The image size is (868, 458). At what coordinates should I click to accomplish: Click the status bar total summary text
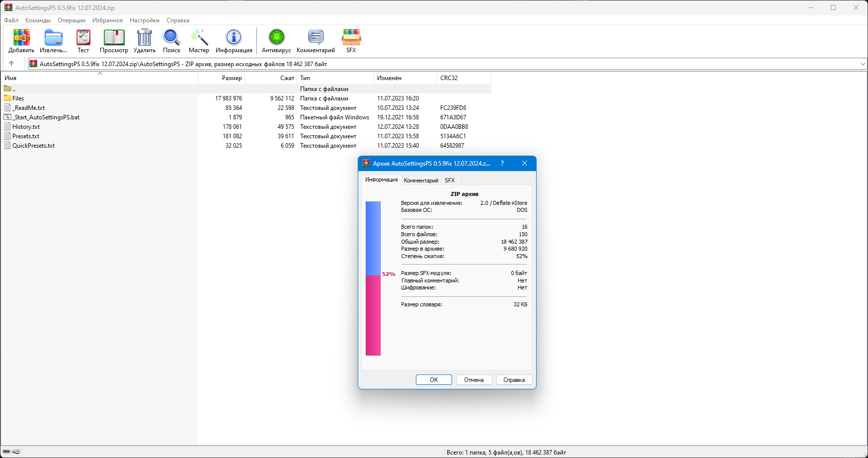tap(506, 453)
